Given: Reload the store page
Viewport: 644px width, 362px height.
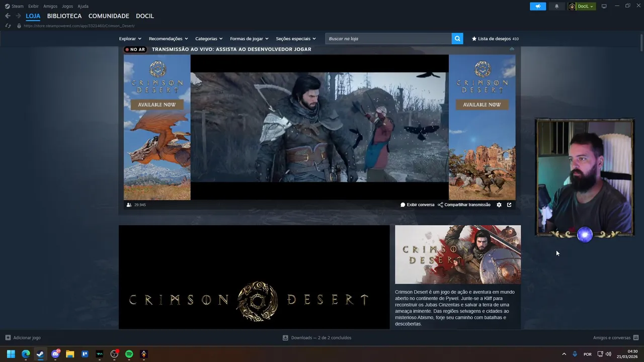Looking at the screenshot, I should (8, 26).
